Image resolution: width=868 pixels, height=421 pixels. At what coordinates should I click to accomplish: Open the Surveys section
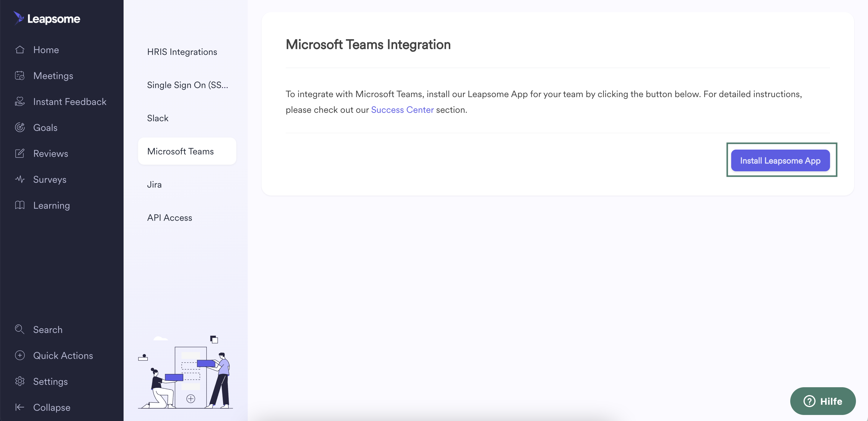(x=50, y=179)
